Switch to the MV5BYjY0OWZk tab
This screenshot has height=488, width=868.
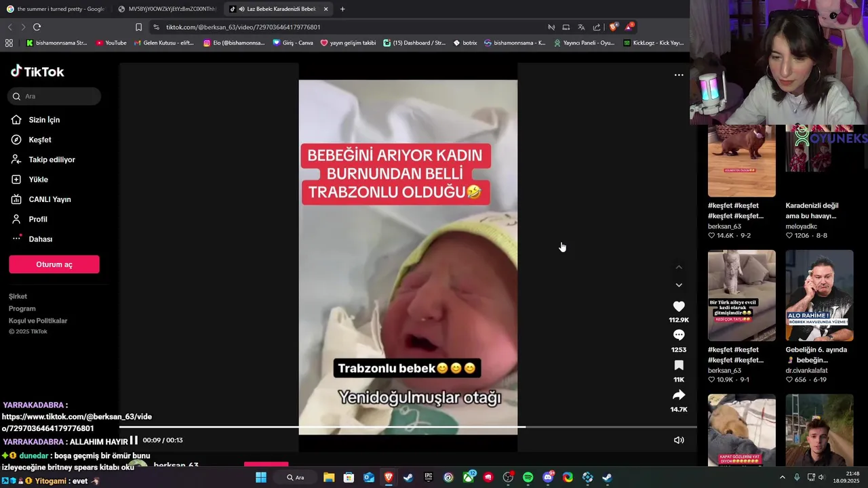(167, 9)
